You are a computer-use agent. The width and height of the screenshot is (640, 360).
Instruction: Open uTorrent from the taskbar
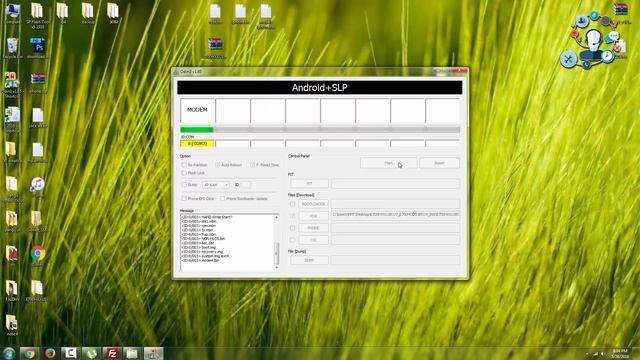pyautogui.click(x=91, y=353)
